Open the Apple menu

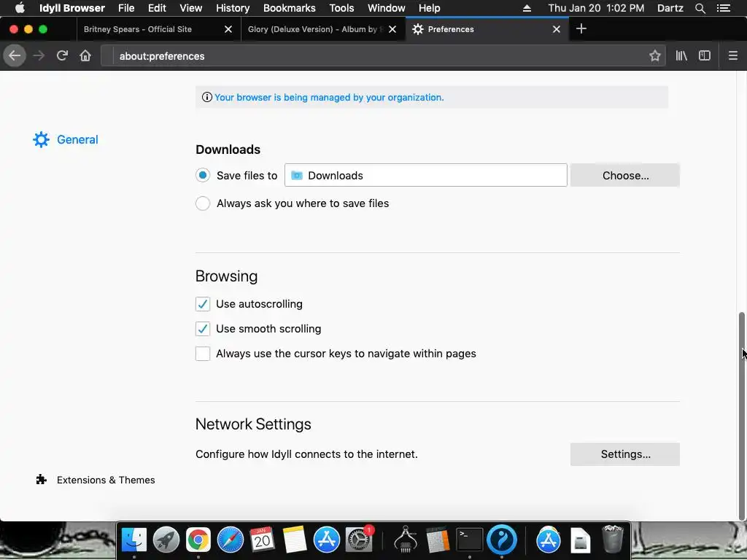point(20,8)
